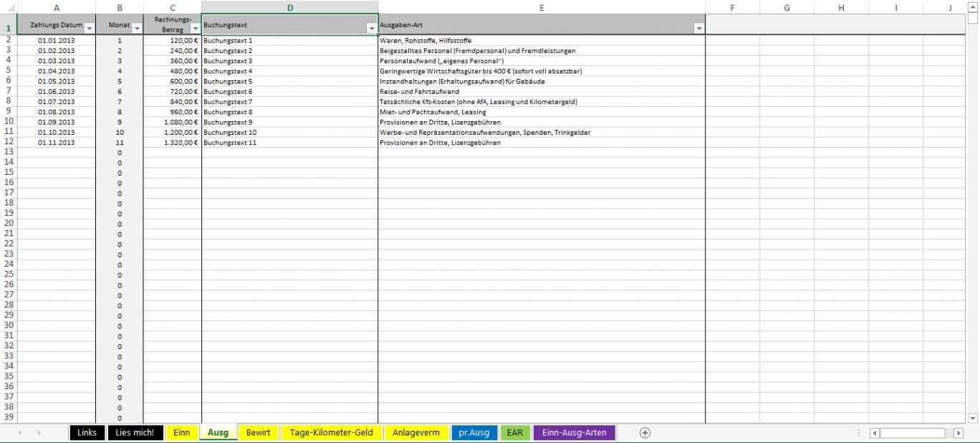Add a new sheet with plus icon
980x443 pixels.
pyautogui.click(x=645, y=433)
